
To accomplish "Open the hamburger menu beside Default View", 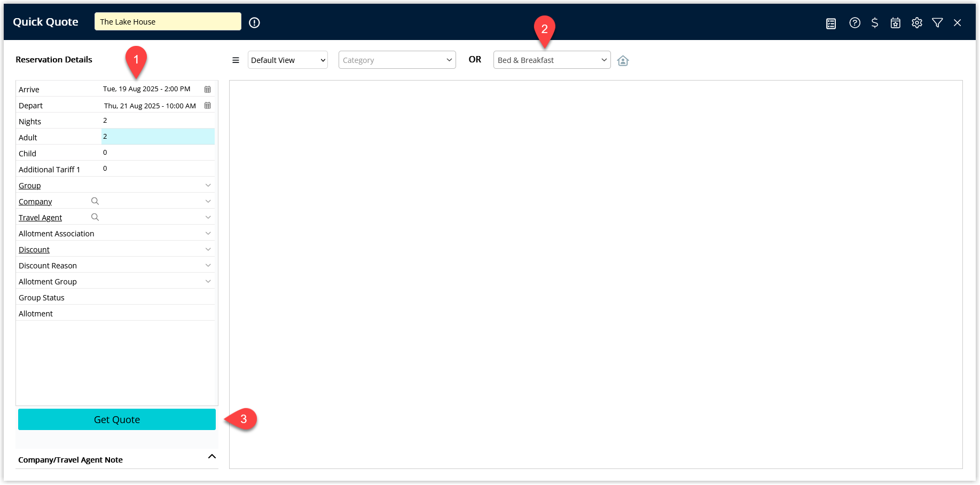I will coord(236,60).
